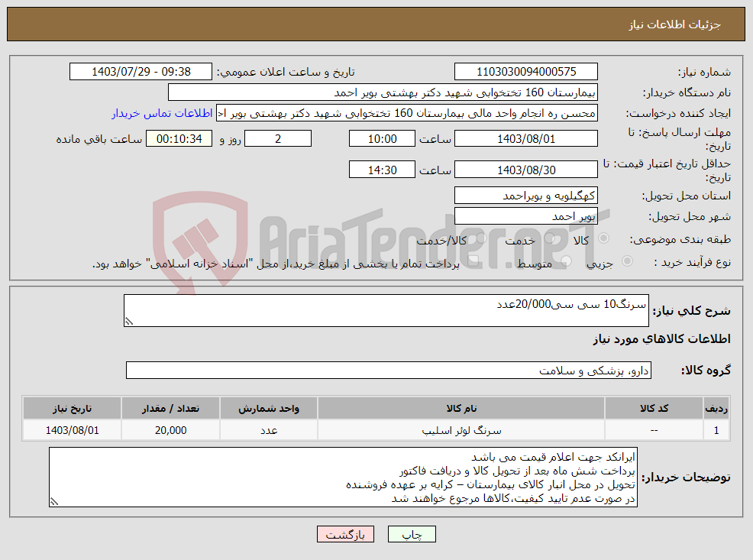
Task: Click the واحد شمارش column header
Action: click(x=269, y=408)
